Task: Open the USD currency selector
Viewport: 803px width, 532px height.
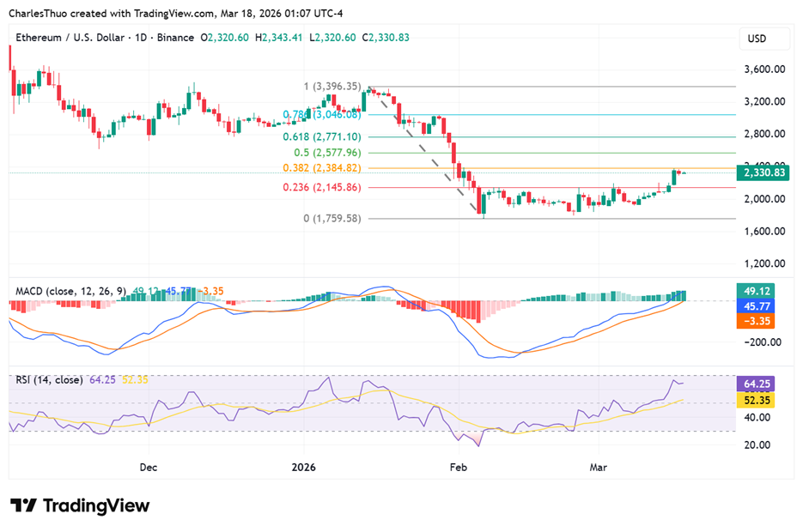Action: (x=757, y=39)
